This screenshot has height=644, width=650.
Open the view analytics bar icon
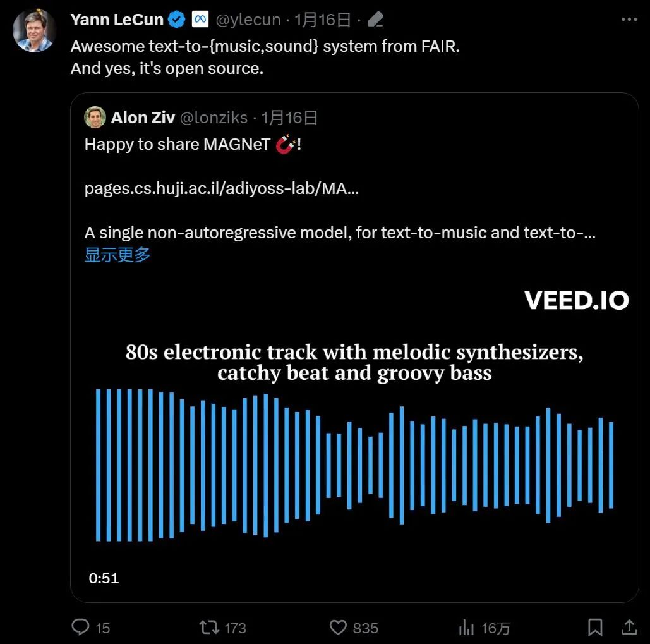point(466,627)
